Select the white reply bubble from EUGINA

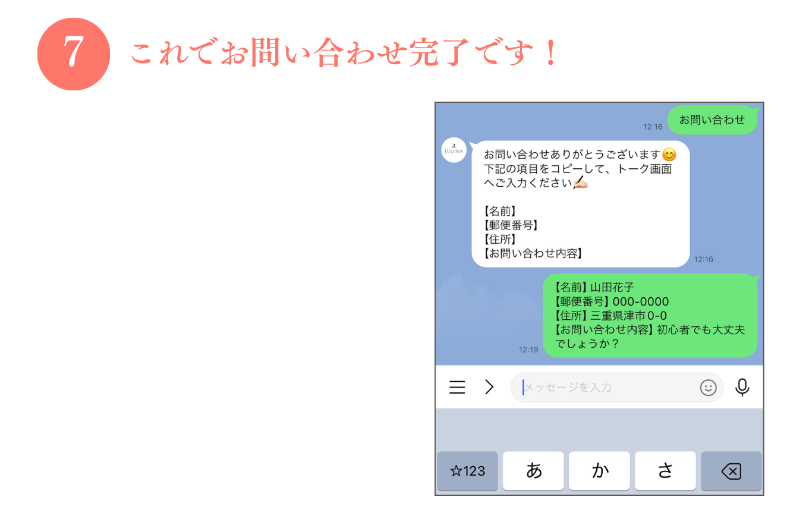pyautogui.click(x=580, y=204)
